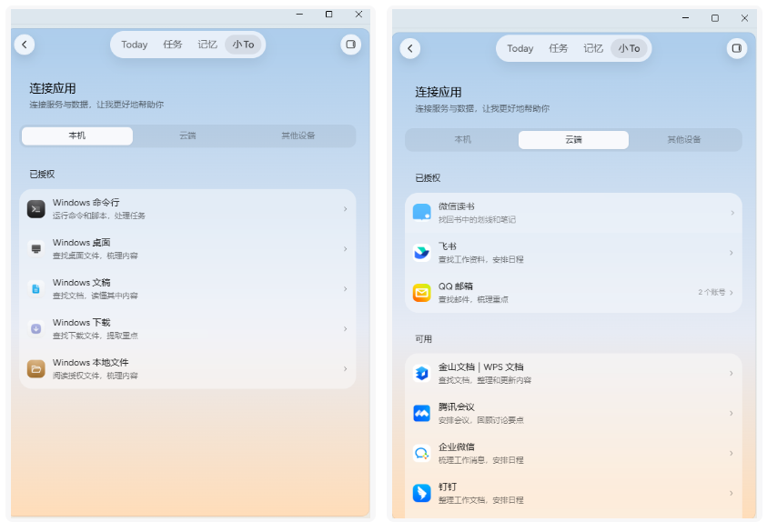The image size is (767, 532).
Task: Click the 飞书 app icon
Action: click(421, 253)
